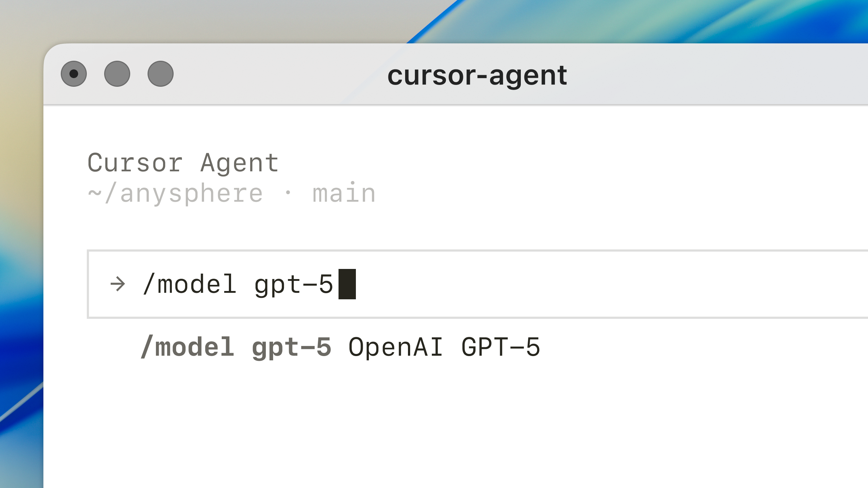Viewport: 868px width, 488px height.
Task: Click the prompt arrow icon in the input box
Action: (x=118, y=284)
